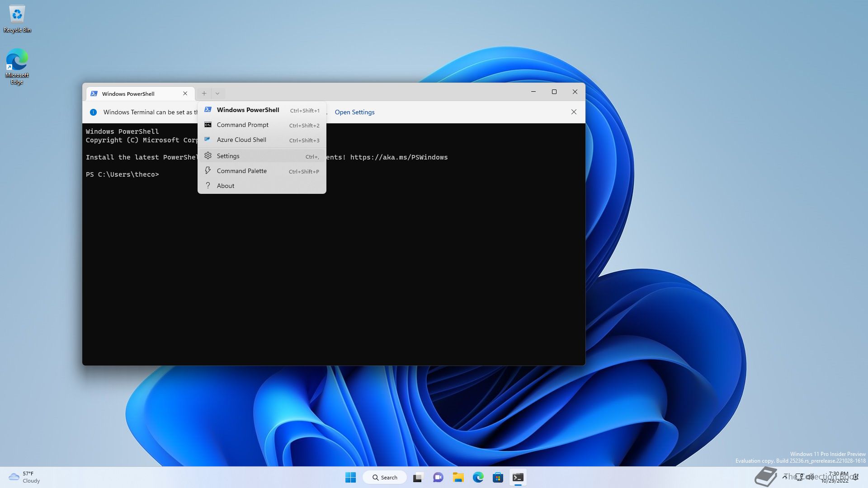Open Microsoft Edge desktop shortcut

pos(17,66)
